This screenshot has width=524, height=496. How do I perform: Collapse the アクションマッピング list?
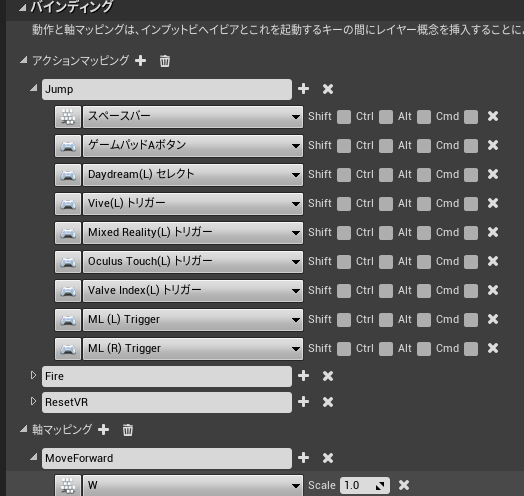[23, 60]
